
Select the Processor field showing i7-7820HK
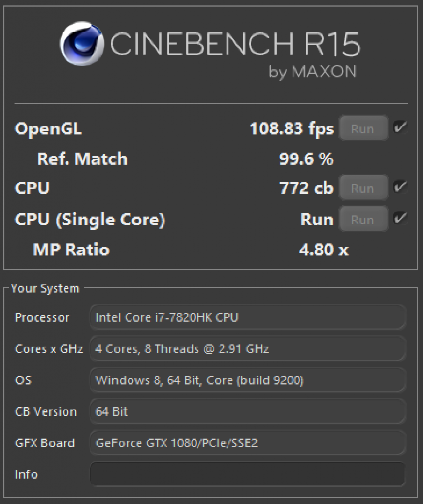(x=247, y=317)
